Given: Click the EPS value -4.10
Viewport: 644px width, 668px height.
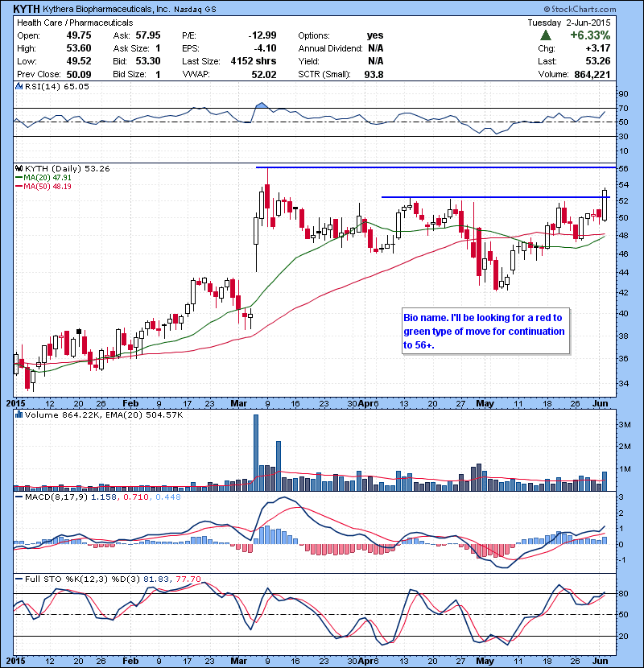Looking at the screenshot, I should coord(265,48).
